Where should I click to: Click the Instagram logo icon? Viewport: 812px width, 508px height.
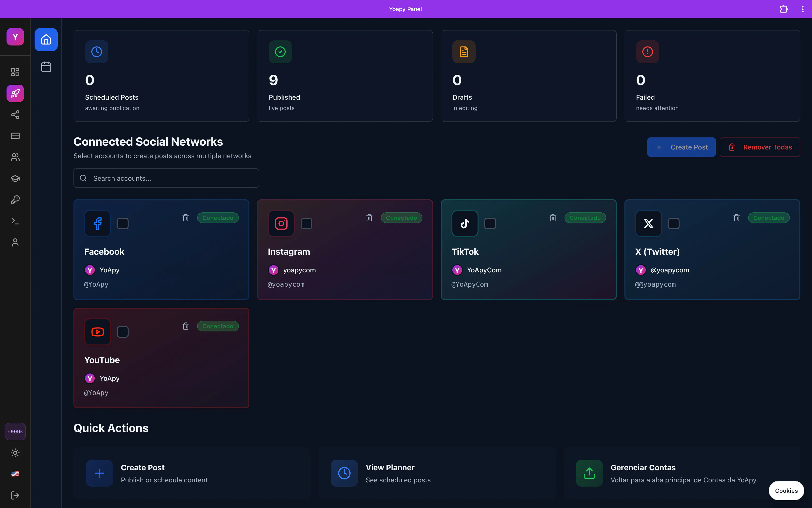[281, 224]
